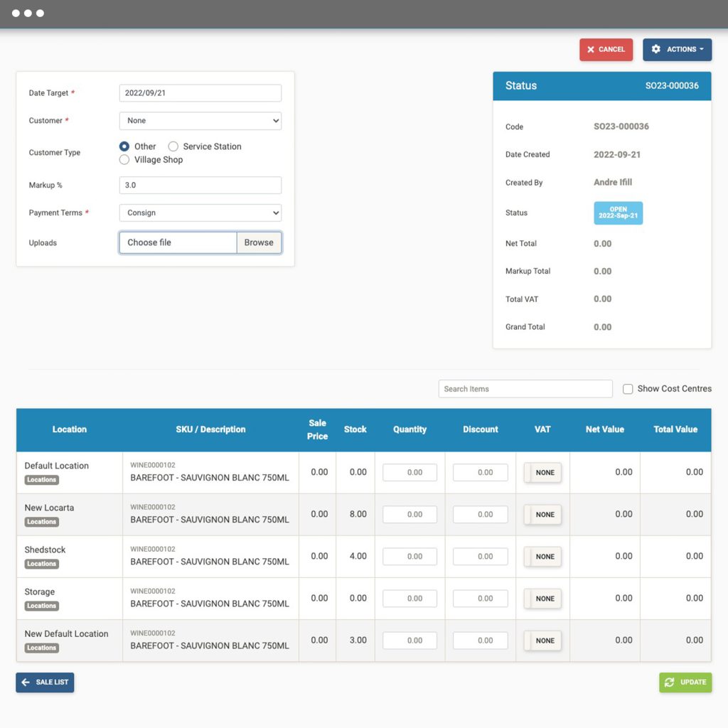Toggle VAT NONE button in Storage row
The image size is (728, 728).
(542, 599)
